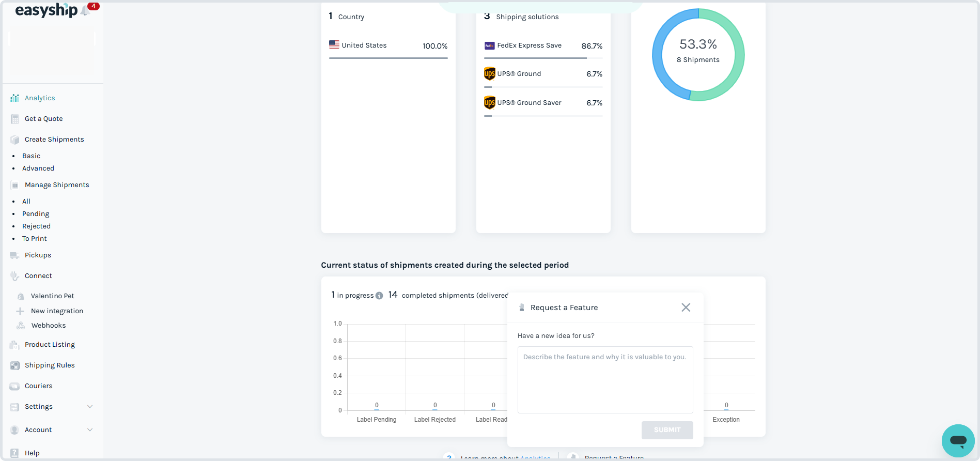Click the Analytics chart icon
The height and width of the screenshot is (461, 980).
coord(15,98)
